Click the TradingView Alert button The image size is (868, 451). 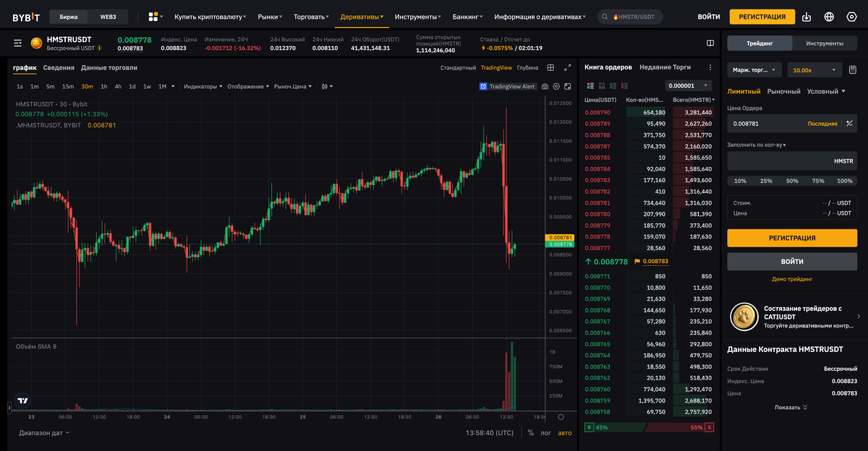(508, 86)
